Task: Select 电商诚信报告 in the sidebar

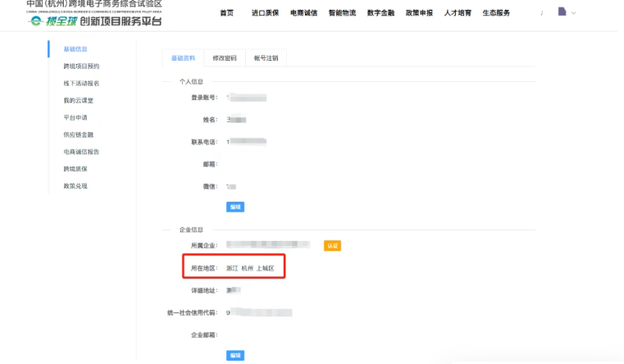Action: [81, 152]
